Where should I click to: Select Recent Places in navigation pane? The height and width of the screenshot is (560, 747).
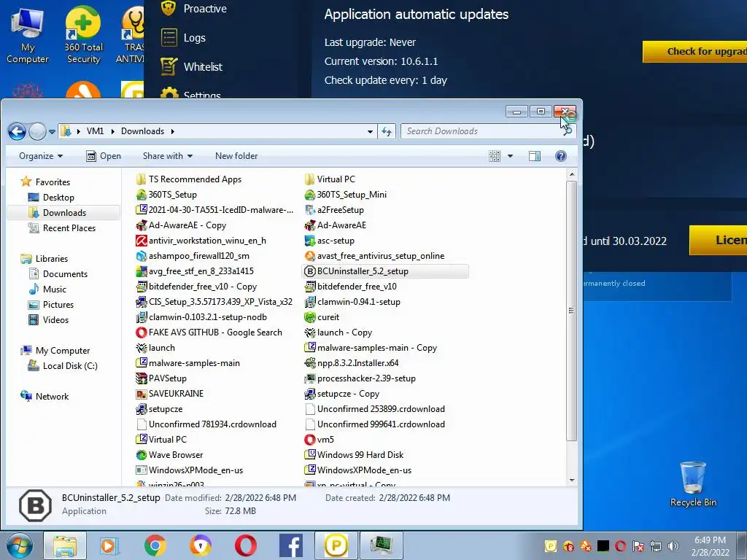click(69, 228)
